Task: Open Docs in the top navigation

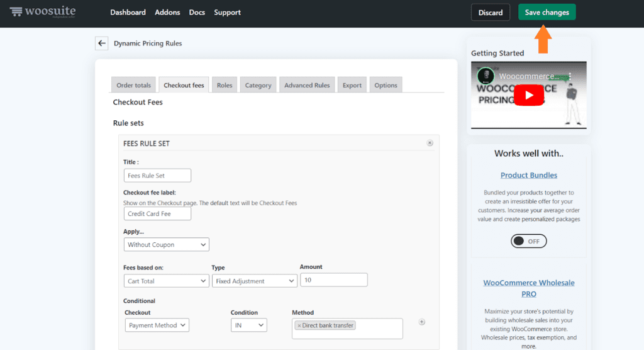Action: pyautogui.click(x=197, y=13)
